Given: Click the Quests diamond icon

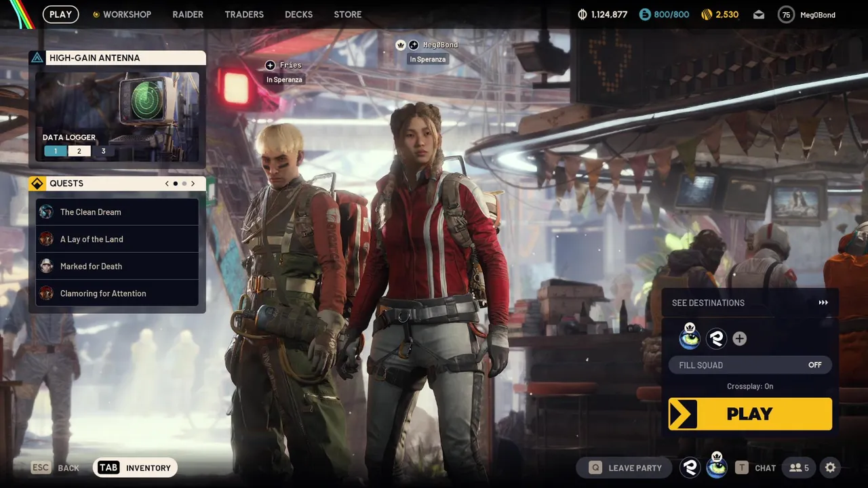Looking at the screenshot, I should tap(37, 183).
